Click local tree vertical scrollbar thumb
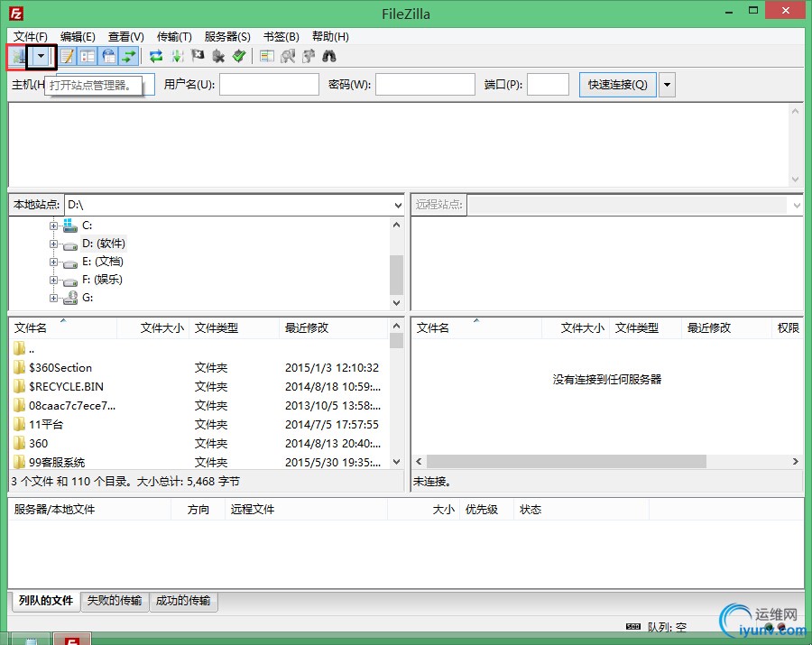The image size is (812, 645). tap(396, 275)
